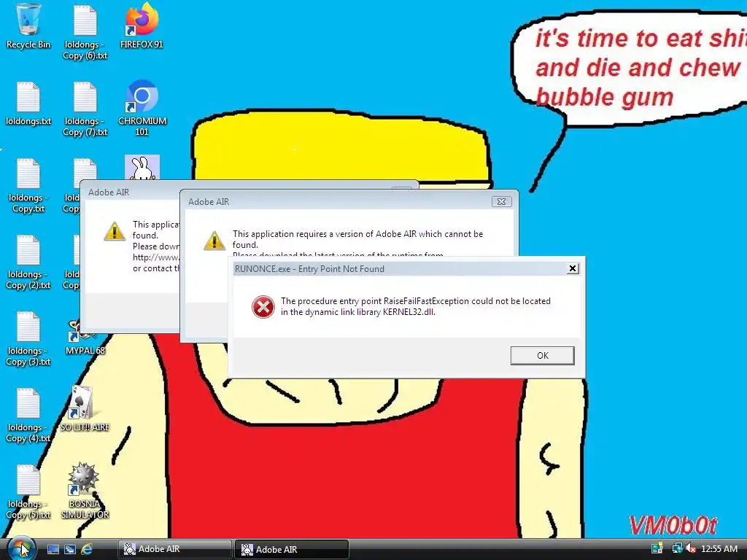Select loldongs - Copy (3).txt desktop file
This screenshot has width=747, height=560.
pos(28,339)
